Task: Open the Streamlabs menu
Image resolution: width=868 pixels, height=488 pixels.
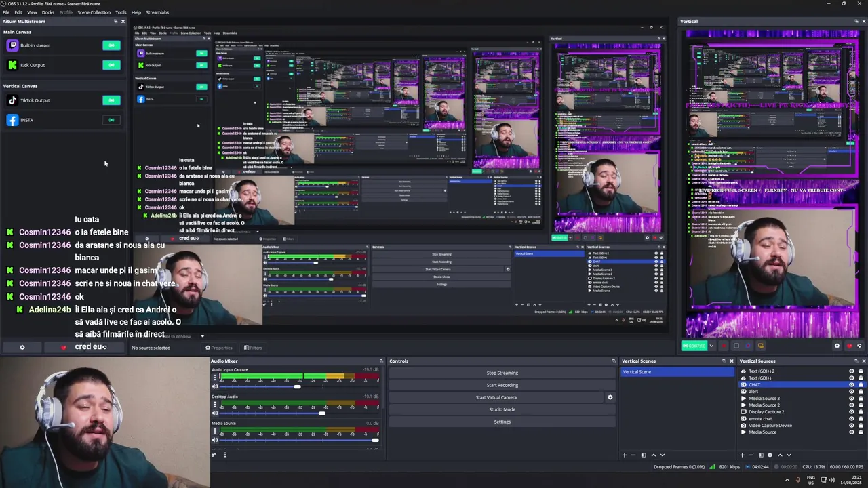Action: point(157,12)
